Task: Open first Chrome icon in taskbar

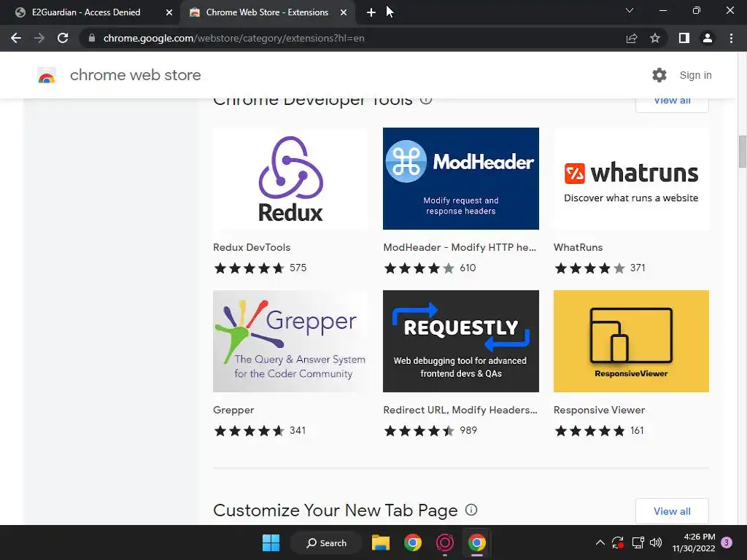Action: click(x=413, y=542)
